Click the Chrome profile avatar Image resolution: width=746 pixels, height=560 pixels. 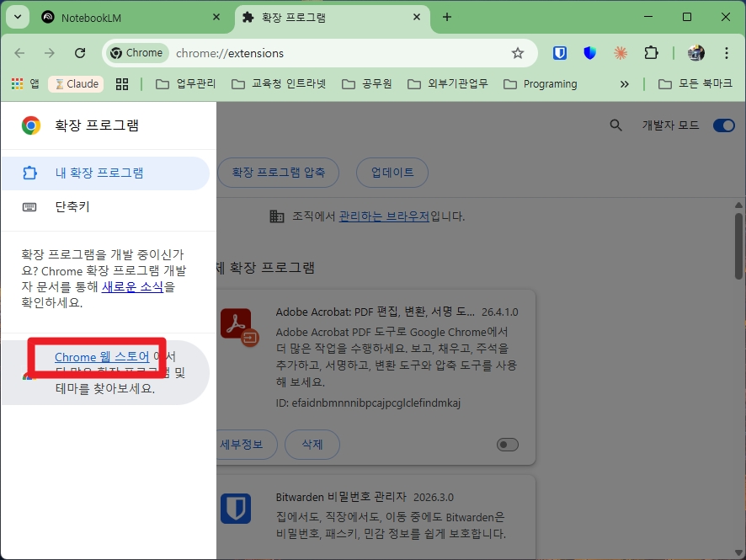point(695,52)
